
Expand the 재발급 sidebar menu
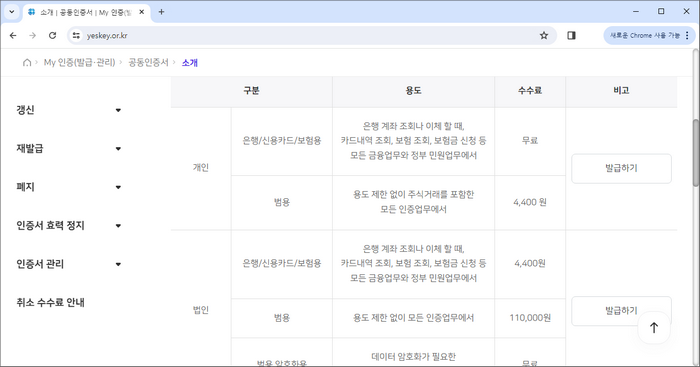(x=69, y=148)
